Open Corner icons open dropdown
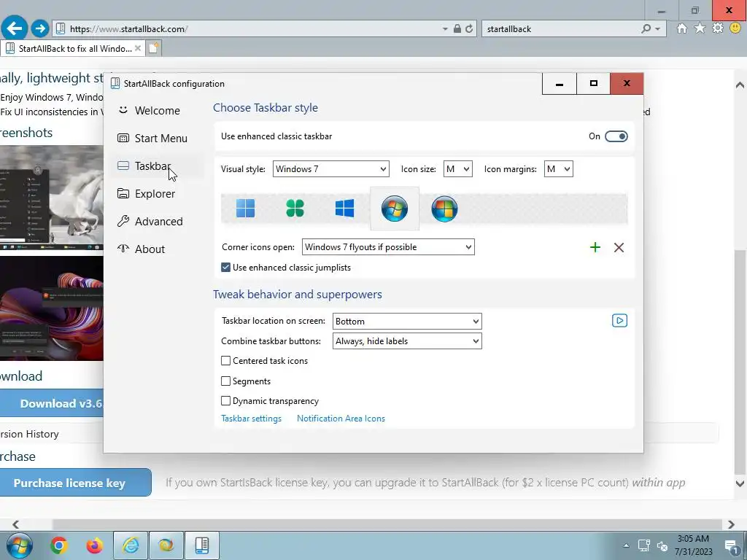The image size is (747, 560). 388,246
